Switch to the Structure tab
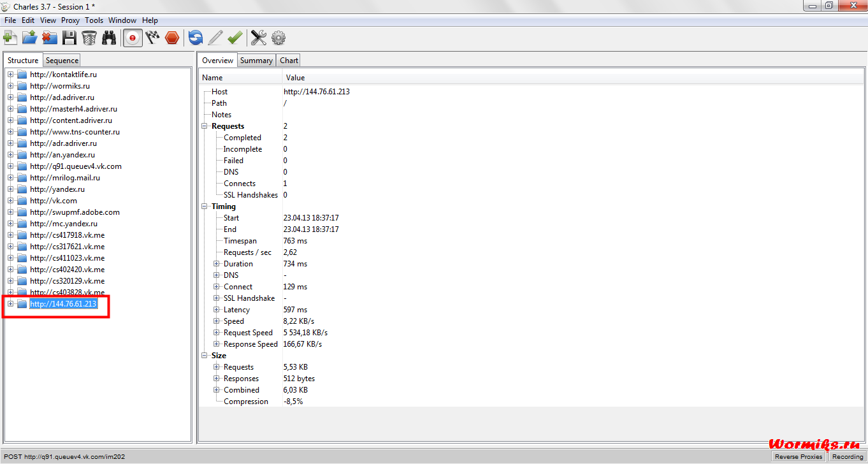 [x=23, y=61]
